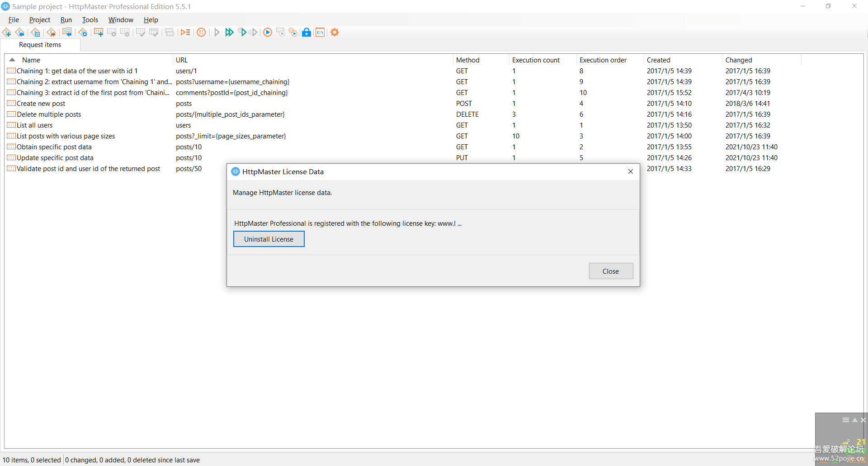Click the open project icon with blue arrow

tap(20, 33)
